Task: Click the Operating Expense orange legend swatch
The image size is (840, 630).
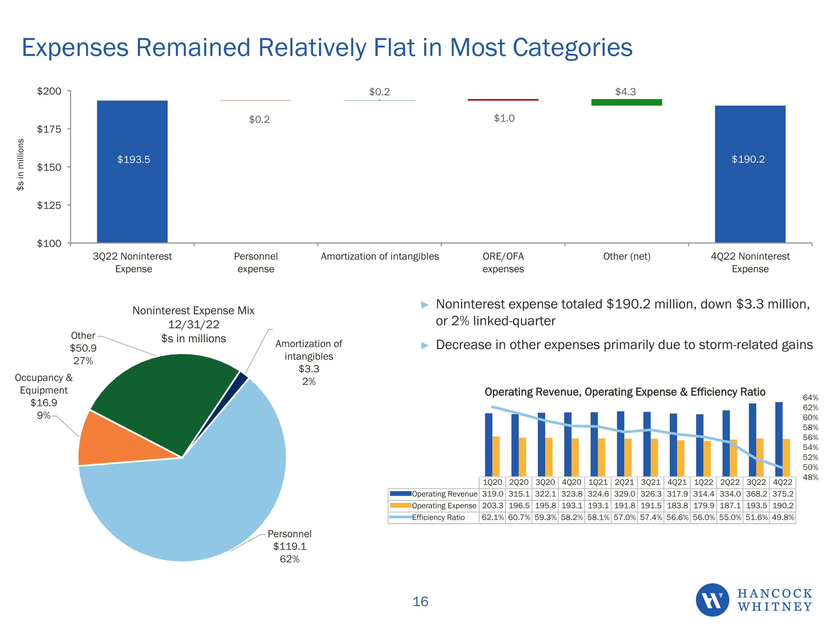Action: [x=401, y=505]
